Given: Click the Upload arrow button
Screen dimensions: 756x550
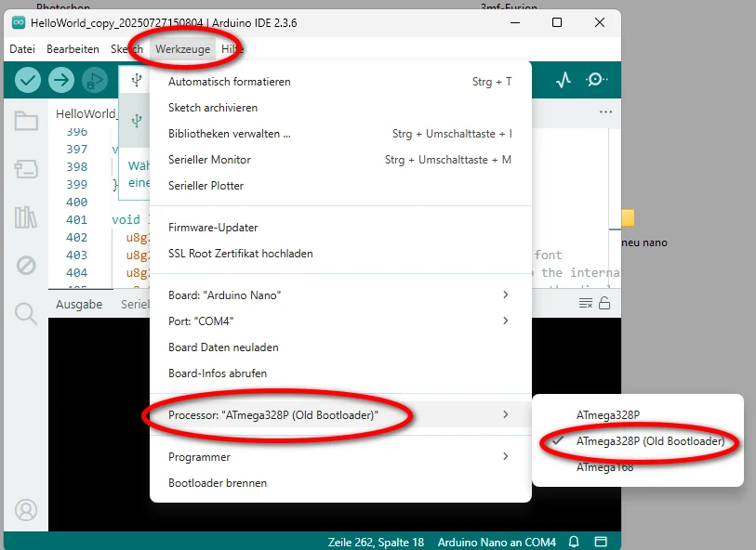Looking at the screenshot, I should (x=61, y=80).
